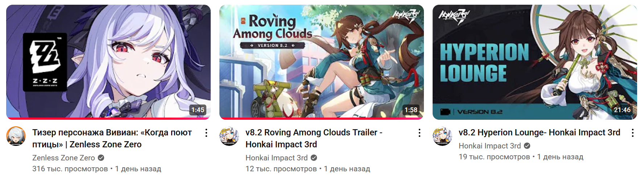The height and width of the screenshot is (180, 644).
Task: Click the red progress bar under the Vivian thumbnail
Action: coord(108,118)
